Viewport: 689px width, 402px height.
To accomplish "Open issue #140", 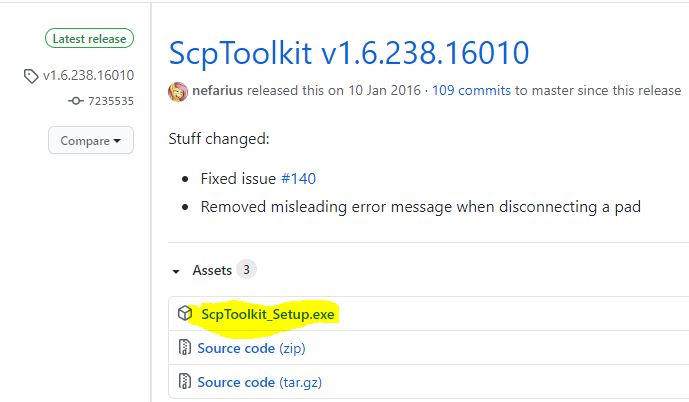I will click(298, 179).
